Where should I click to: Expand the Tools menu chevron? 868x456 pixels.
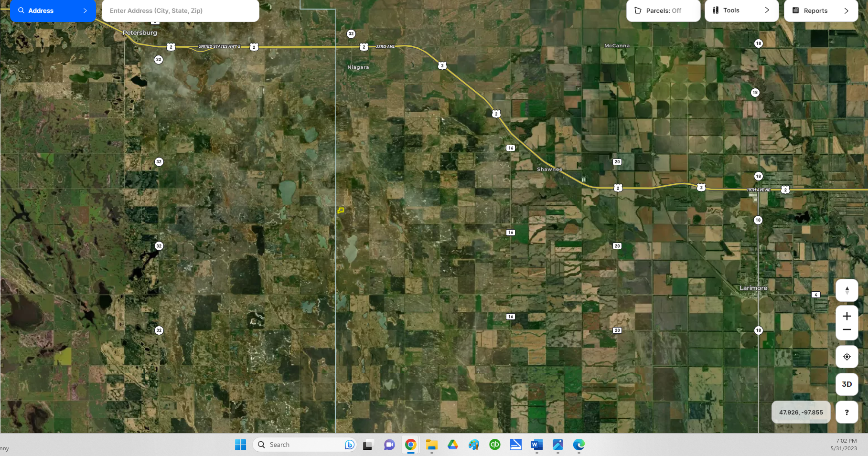click(x=767, y=10)
